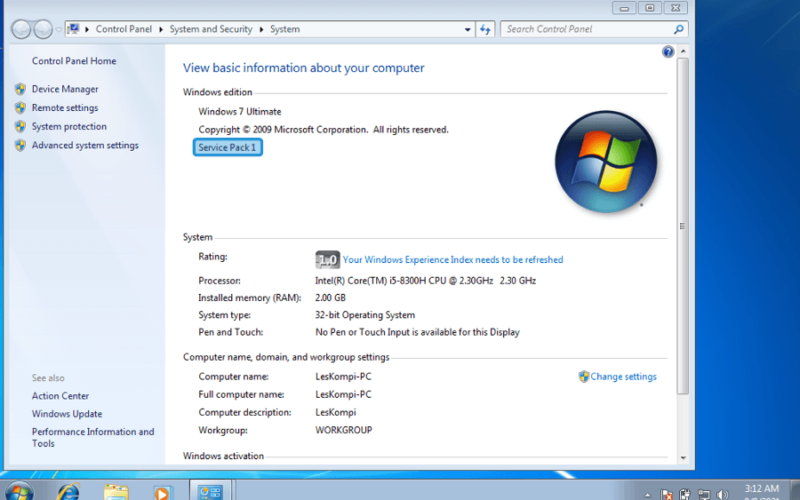The height and width of the screenshot is (500, 800).
Task: Open the Windows Start button
Action: tap(19, 491)
